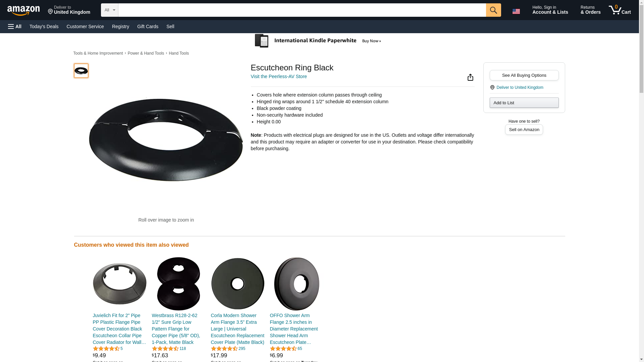The image size is (644, 362).
Task: Click See All Buying Options button
Action: pyautogui.click(x=524, y=75)
